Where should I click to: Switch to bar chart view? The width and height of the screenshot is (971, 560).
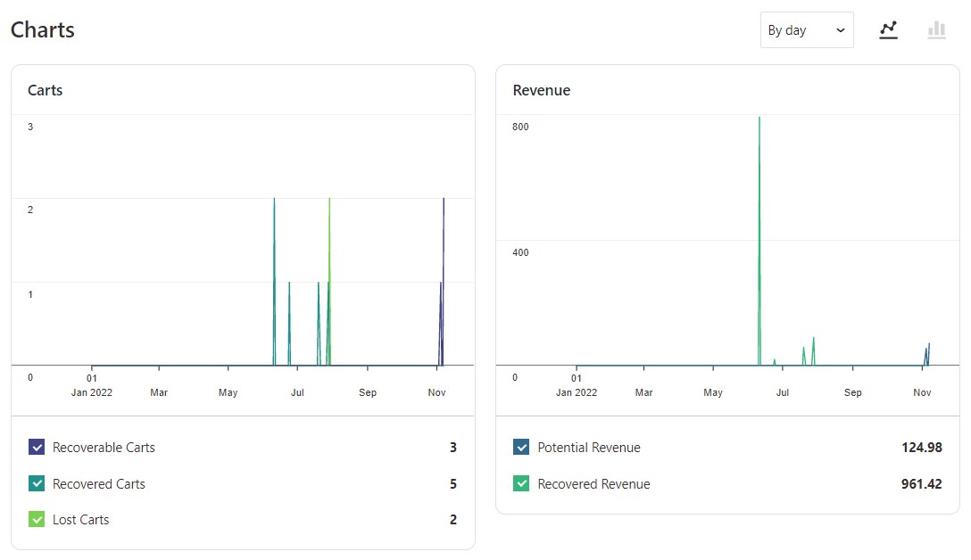(x=936, y=29)
